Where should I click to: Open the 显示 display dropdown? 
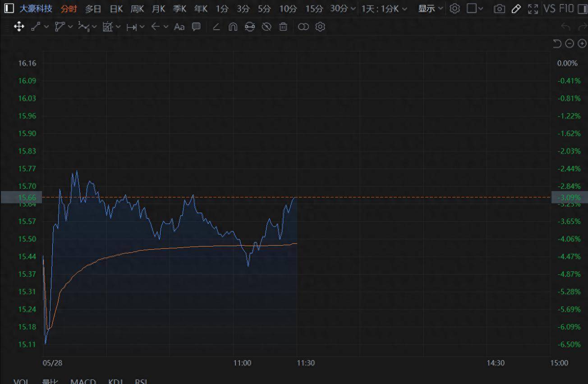(x=431, y=9)
